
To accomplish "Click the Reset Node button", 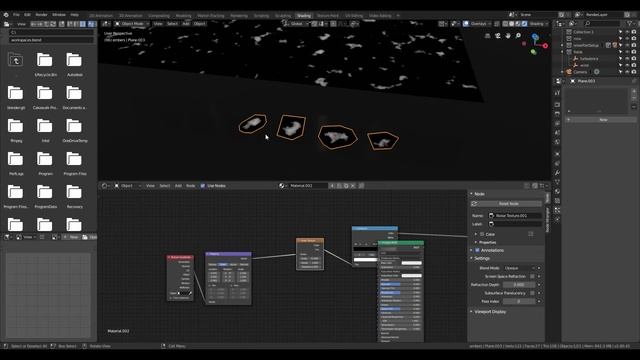I will pos(506,203).
